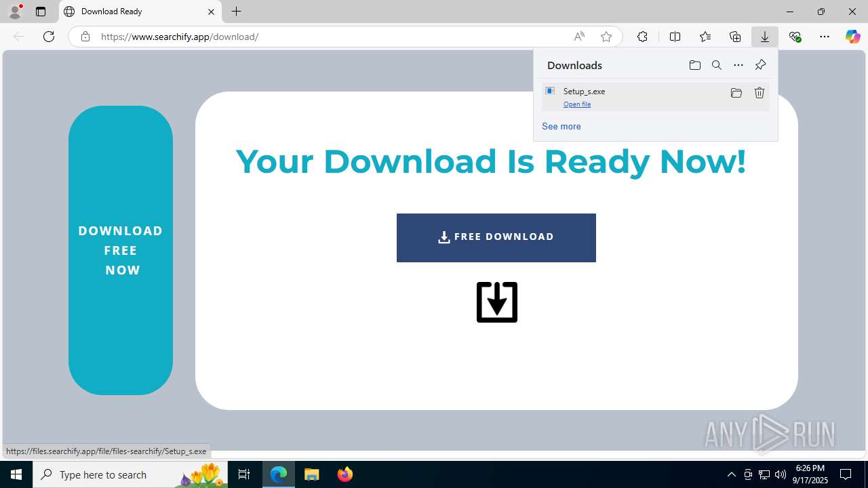Show Setup_s.exe in folder
Screen dimensions: 868x488
click(736, 93)
